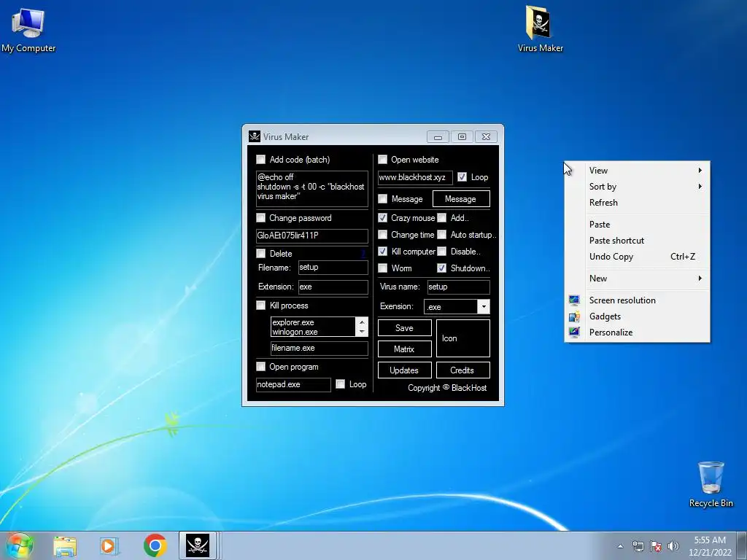Toggle the Loop checkbox beside notepad.exe
This screenshot has height=560, width=747.
tap(340, 384)
